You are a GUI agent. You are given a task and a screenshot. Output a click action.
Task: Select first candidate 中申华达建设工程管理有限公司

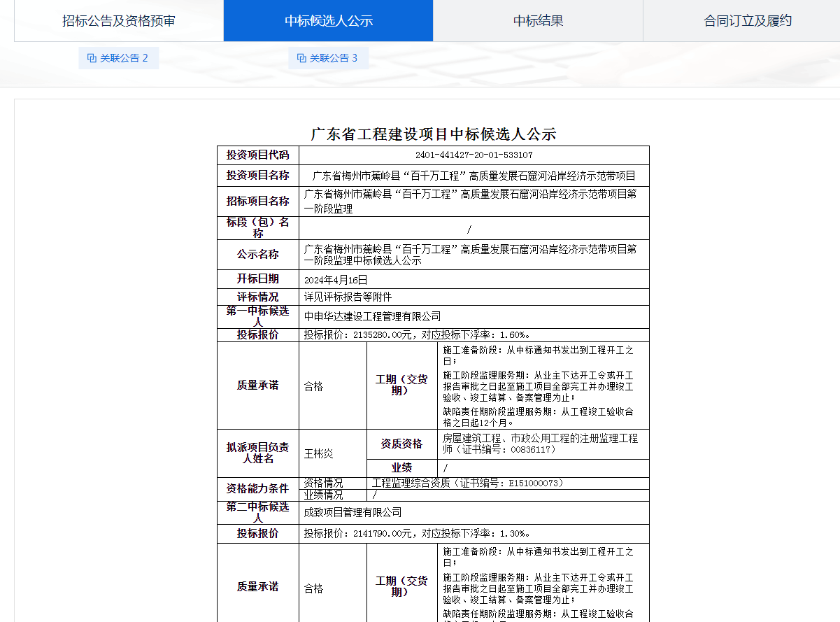pyautogui.click(x=373, y=317)
